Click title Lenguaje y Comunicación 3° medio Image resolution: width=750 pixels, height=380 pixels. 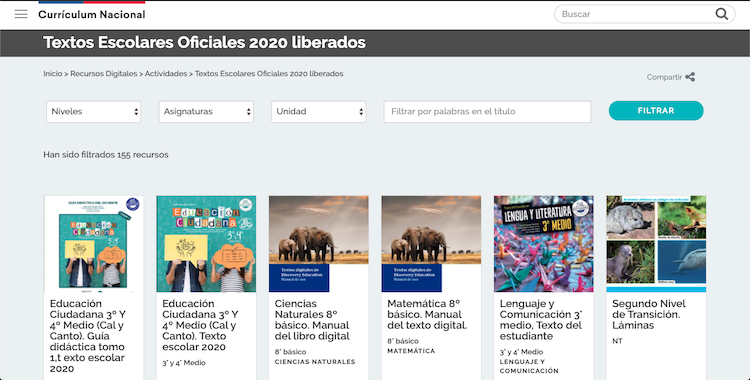[541, 320]
